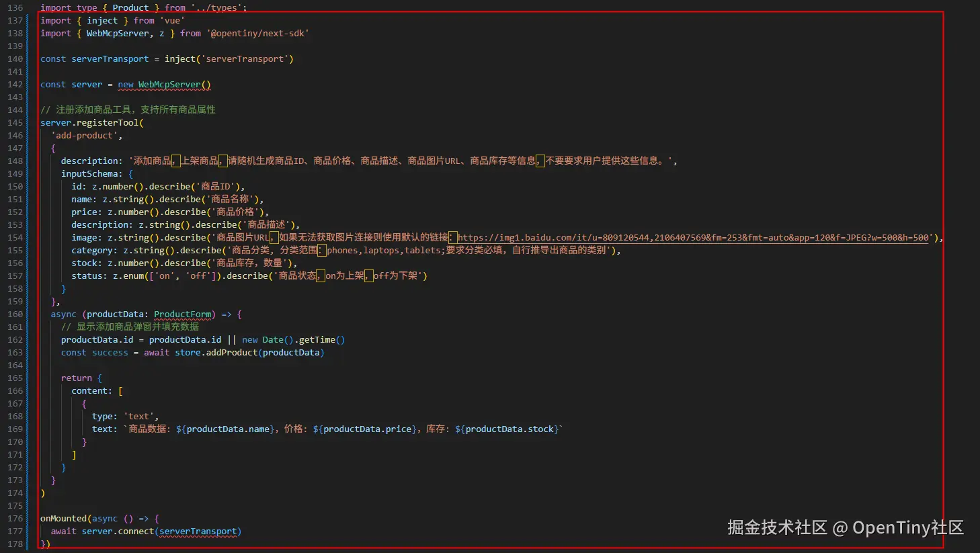This screenshot has height=553, width=980.
Task: Click line number 178 in the gutter
Action: (x=15, y=544)
